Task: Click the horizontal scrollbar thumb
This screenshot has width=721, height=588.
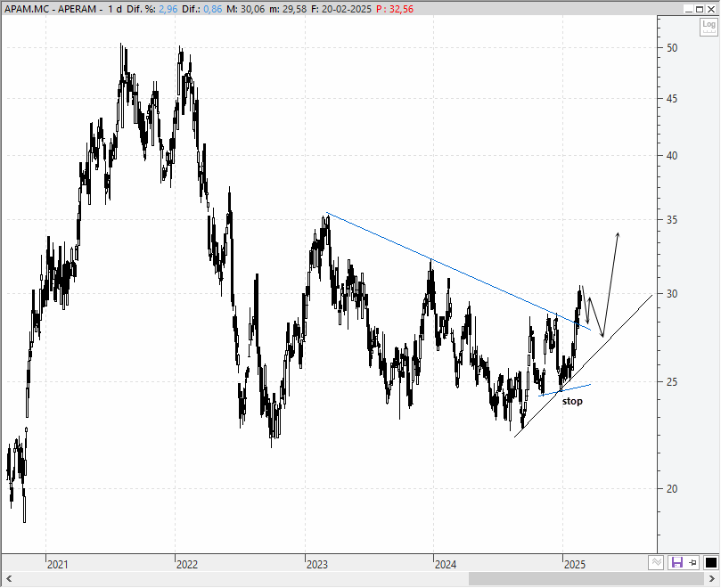Action: [x=586, y=579]
